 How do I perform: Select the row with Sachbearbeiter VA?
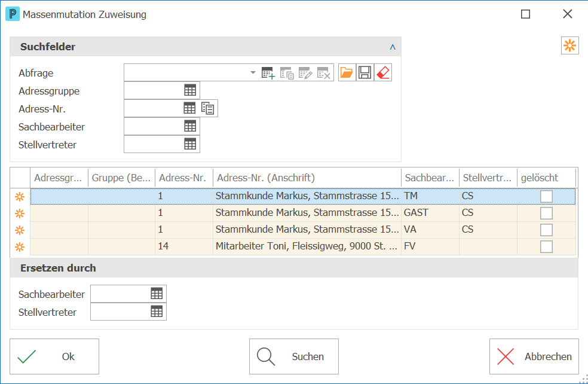303,230
